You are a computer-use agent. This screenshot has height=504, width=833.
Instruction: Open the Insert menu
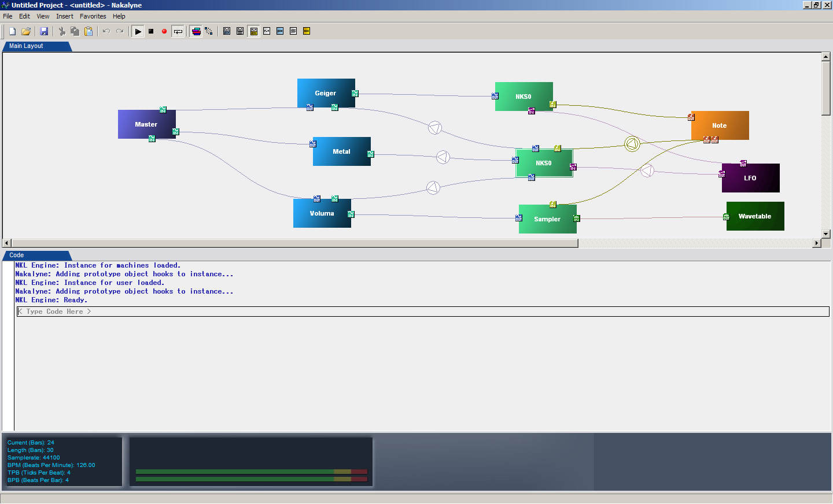(65, 16)
